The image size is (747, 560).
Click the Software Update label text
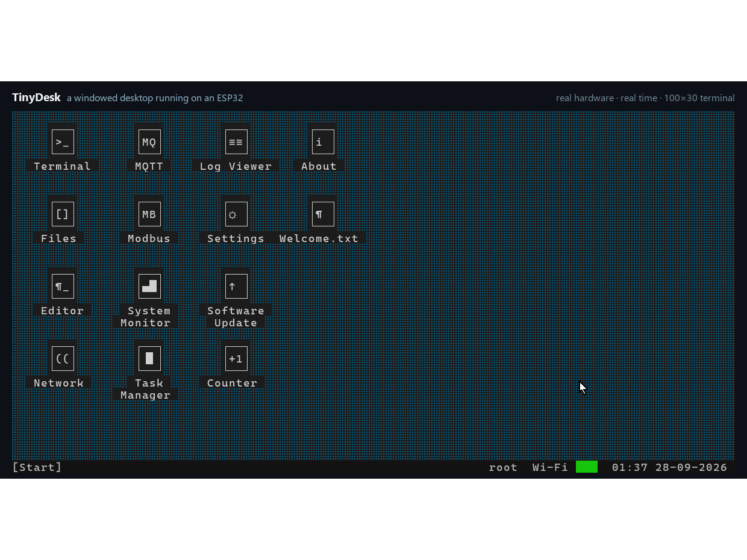(x=236, y=317)
